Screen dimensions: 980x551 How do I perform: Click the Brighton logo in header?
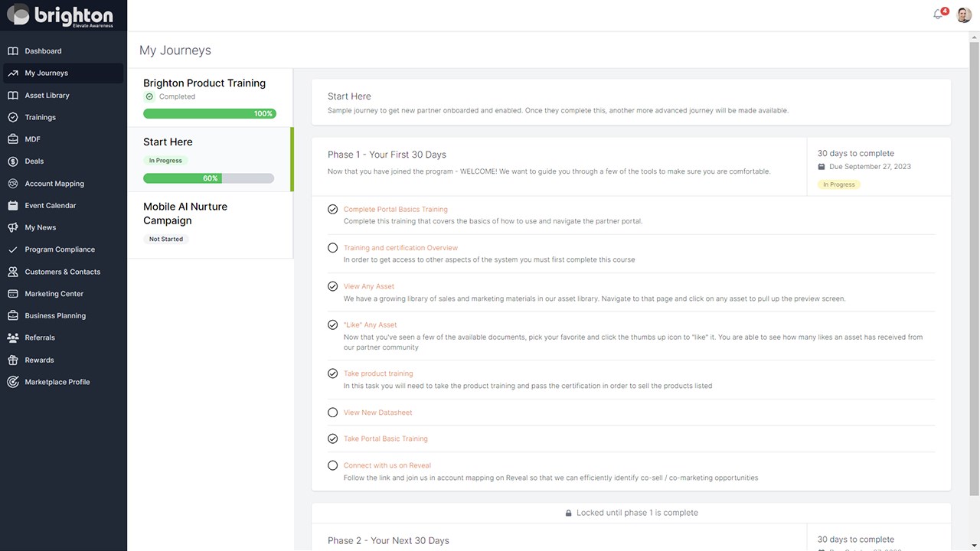click(x=60, y=15)
